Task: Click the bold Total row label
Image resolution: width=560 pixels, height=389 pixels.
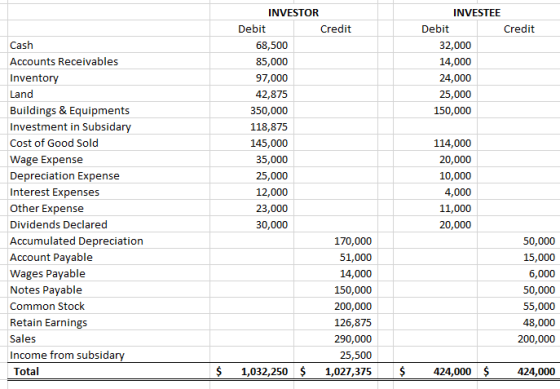Action: click(26, 371)
